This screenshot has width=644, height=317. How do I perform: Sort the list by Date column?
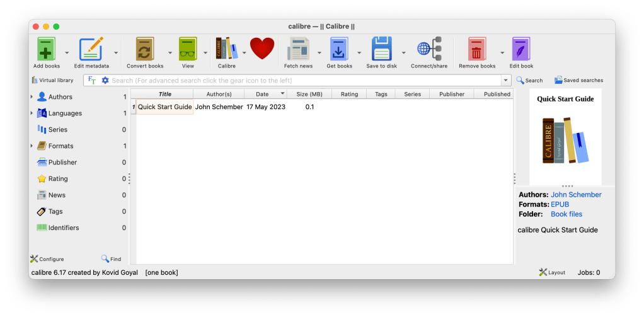(262, 94)
